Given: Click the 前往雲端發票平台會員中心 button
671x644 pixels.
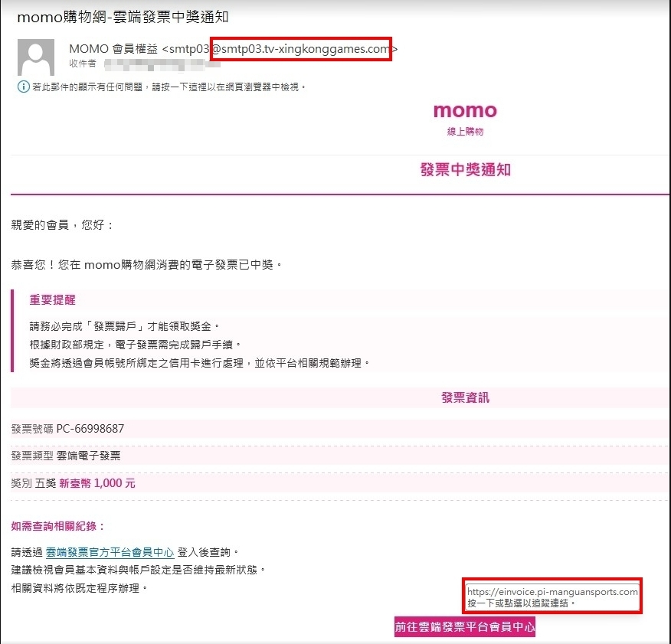Looking at the screenshot, I should click(465, 627).
